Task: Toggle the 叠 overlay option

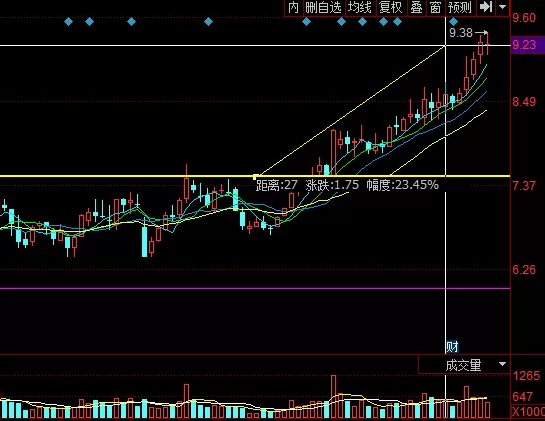Action: (416, 7)
